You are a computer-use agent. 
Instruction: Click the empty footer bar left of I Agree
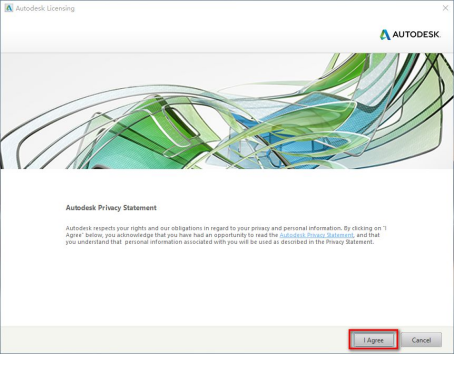click(x=173, y=340)
